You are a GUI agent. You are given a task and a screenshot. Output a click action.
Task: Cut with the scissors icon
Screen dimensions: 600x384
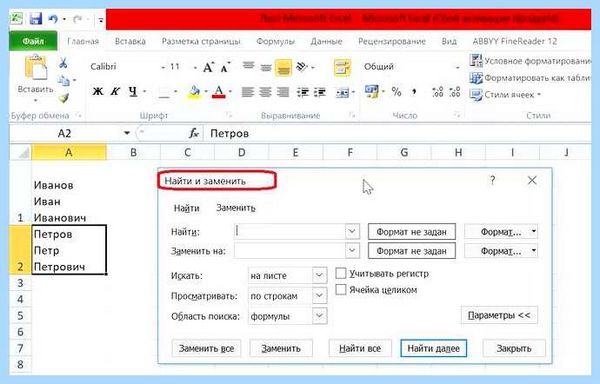(x=64, y=63)
